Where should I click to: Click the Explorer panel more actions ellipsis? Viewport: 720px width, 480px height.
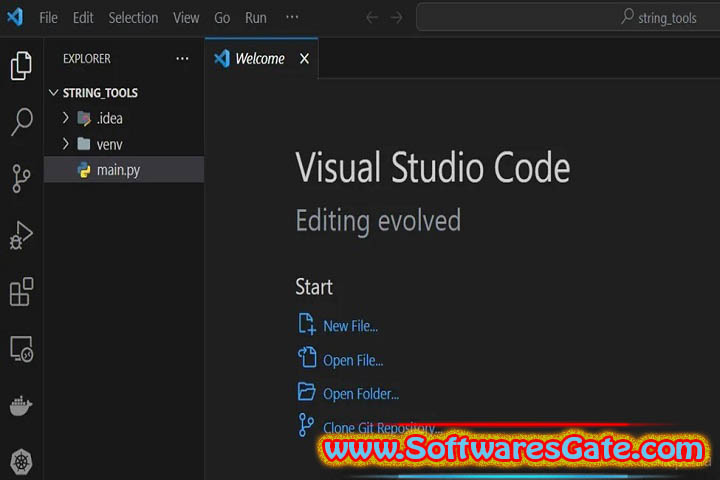pyautogui.click(x=182, y=59)
